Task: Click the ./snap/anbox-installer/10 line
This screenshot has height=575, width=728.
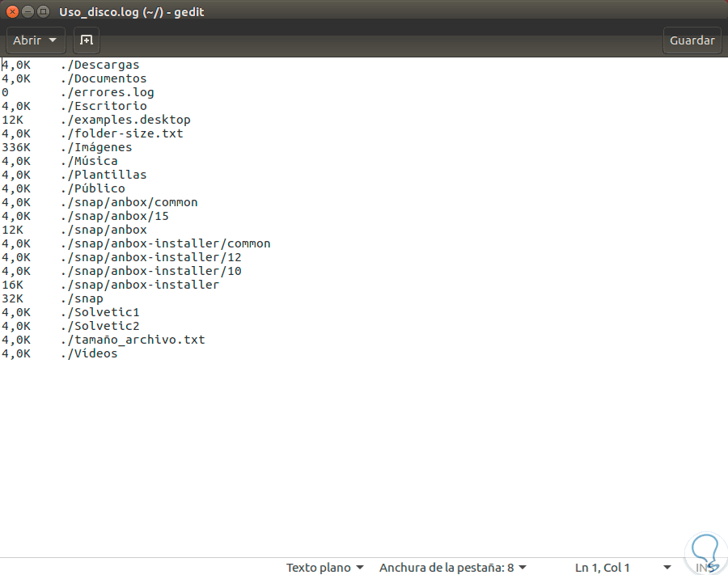Action: pos(121,271)
